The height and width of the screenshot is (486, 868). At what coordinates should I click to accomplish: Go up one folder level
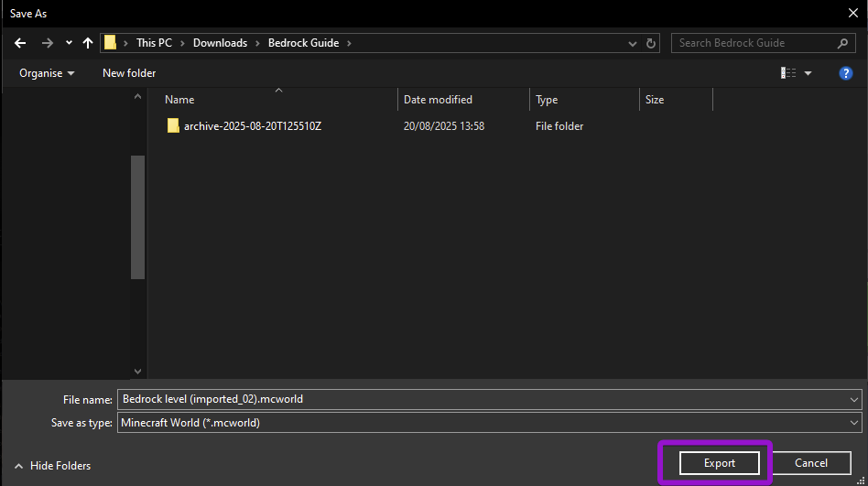[88, 43]
